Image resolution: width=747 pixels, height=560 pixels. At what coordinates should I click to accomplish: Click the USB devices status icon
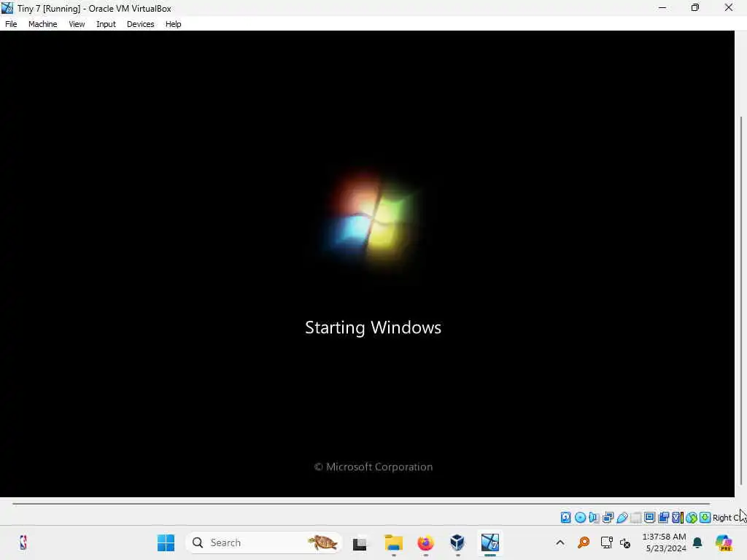pos(622,518)
